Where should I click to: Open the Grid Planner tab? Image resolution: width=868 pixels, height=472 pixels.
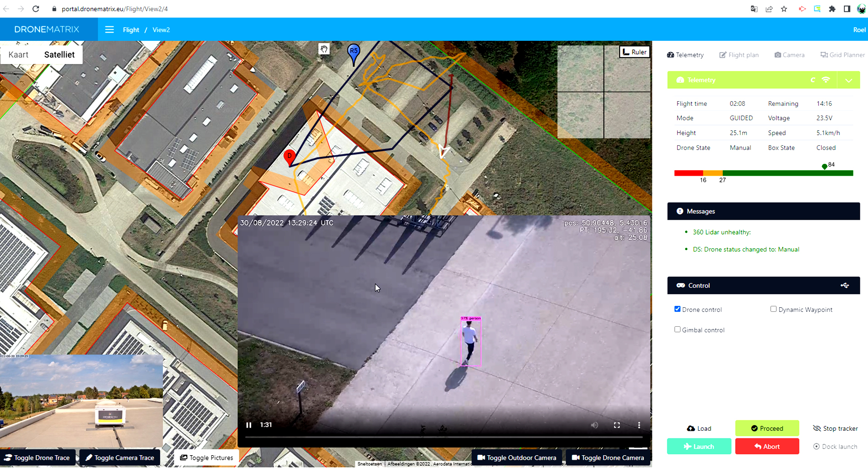click(x=842, y=55)
